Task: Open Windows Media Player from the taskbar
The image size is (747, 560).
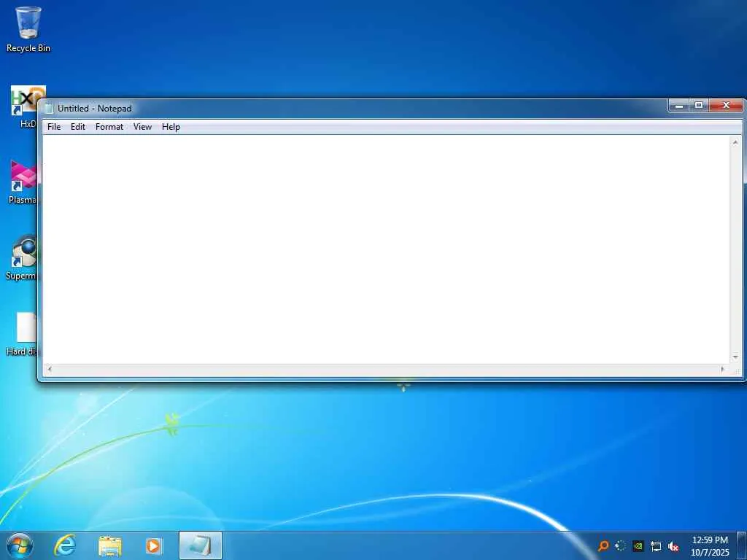Action: 154,545
